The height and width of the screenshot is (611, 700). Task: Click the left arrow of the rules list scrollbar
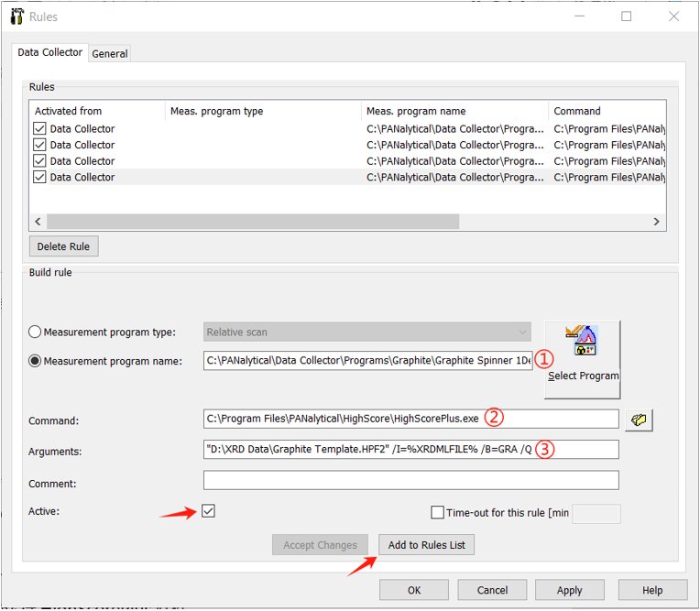(38, 222)
